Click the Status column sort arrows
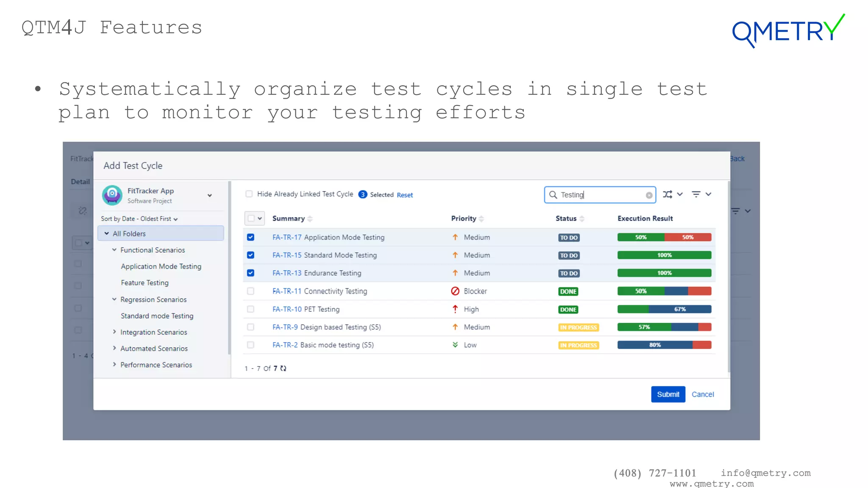This screenshot has height=488, width=868. click(582, 219)
